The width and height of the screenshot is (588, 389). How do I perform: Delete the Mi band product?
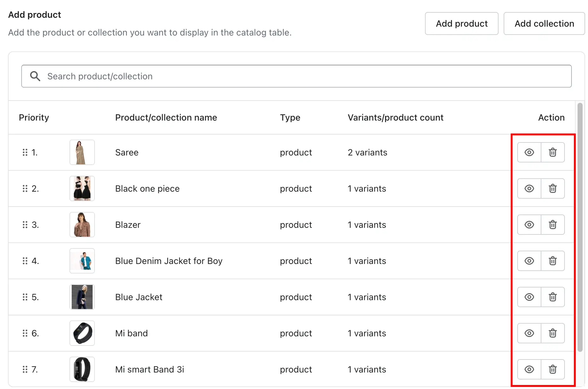552,333
